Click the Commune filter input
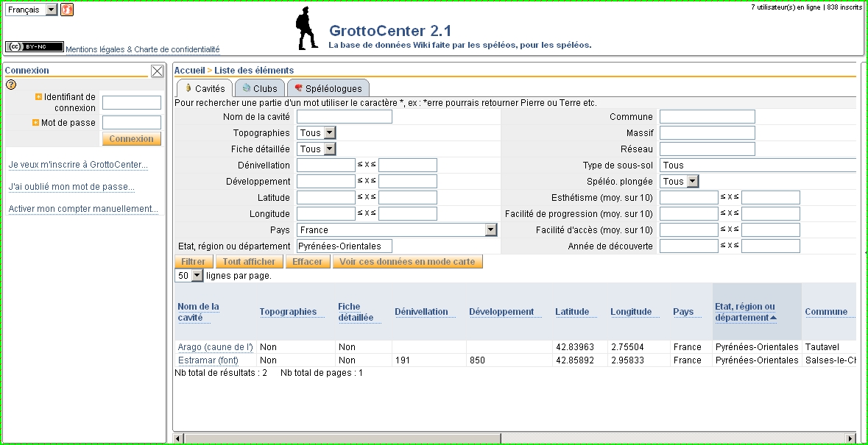 (x=708, y=117)
